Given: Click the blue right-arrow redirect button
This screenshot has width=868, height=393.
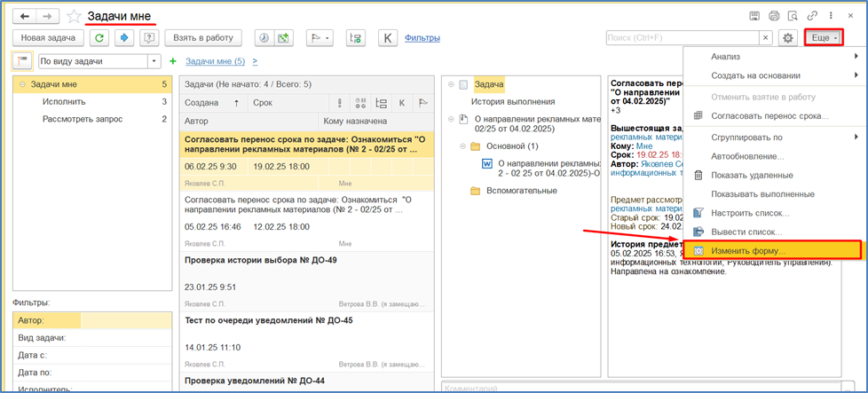Looking at the screenshot, I should [x=124, y=37].
